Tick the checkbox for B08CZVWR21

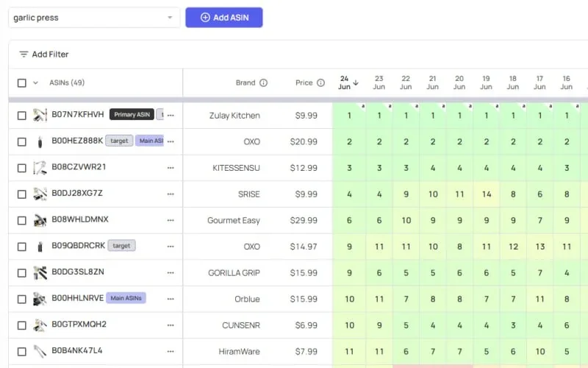[x=22, y=168]
